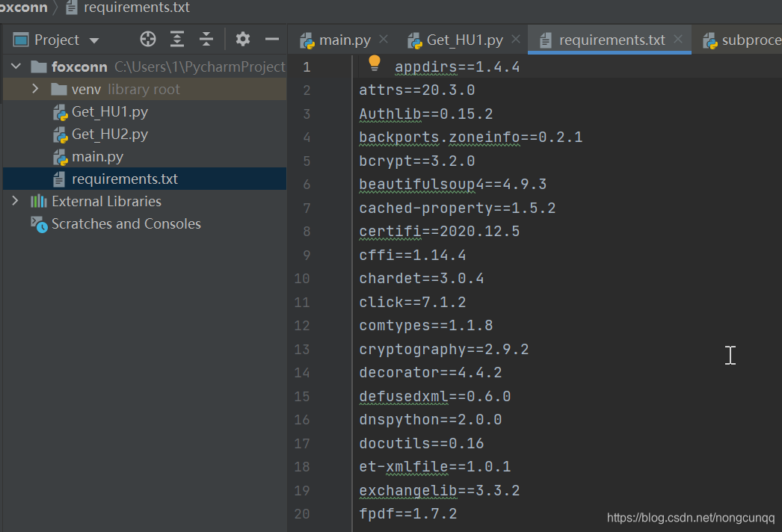This screenshot has width=782, height=532.
Task: Click line number 1 in the gutter
Action: pos(307,67)
